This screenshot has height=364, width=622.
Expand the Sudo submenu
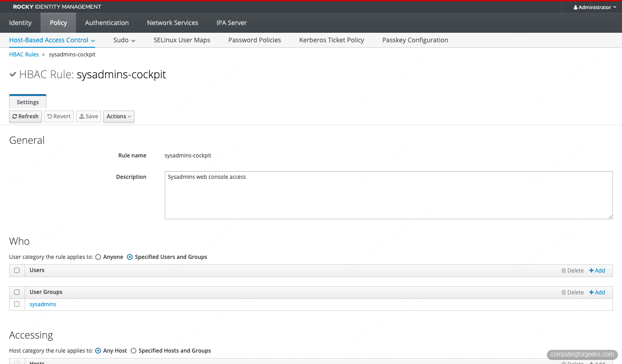pos(124,40)
